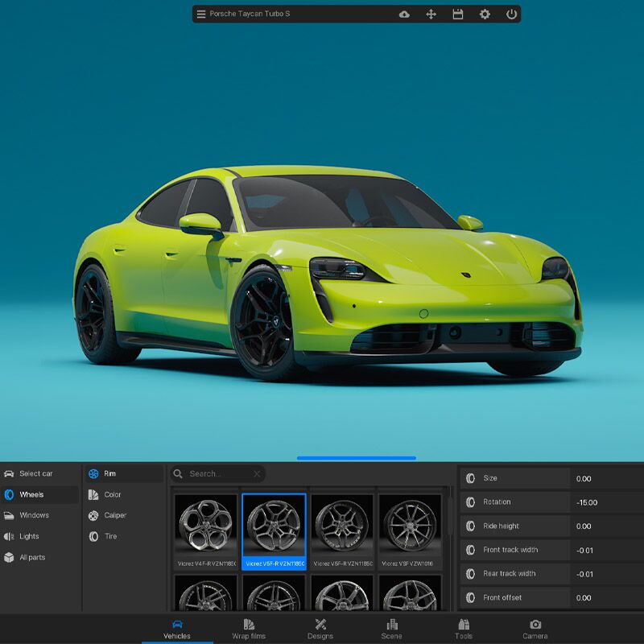Open the Color tab
644x644 pixels.
pyautogui.click(x=112, y=495)
